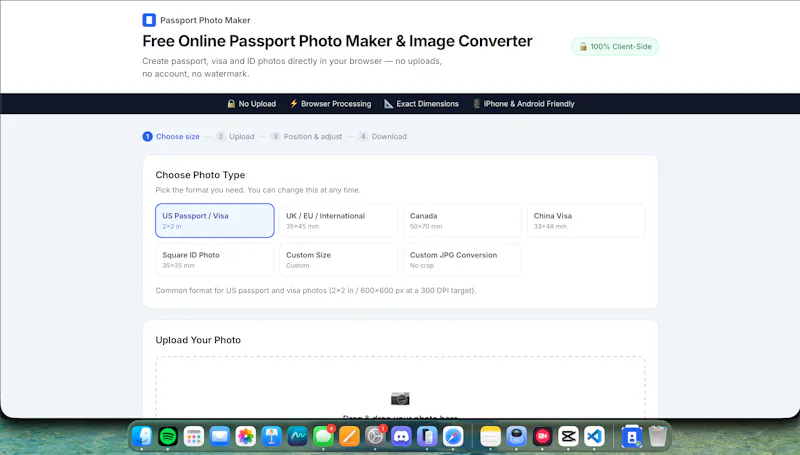800x455 pixels.
Task: Open the red video recorder app in dock
Action: click(542, 437)
